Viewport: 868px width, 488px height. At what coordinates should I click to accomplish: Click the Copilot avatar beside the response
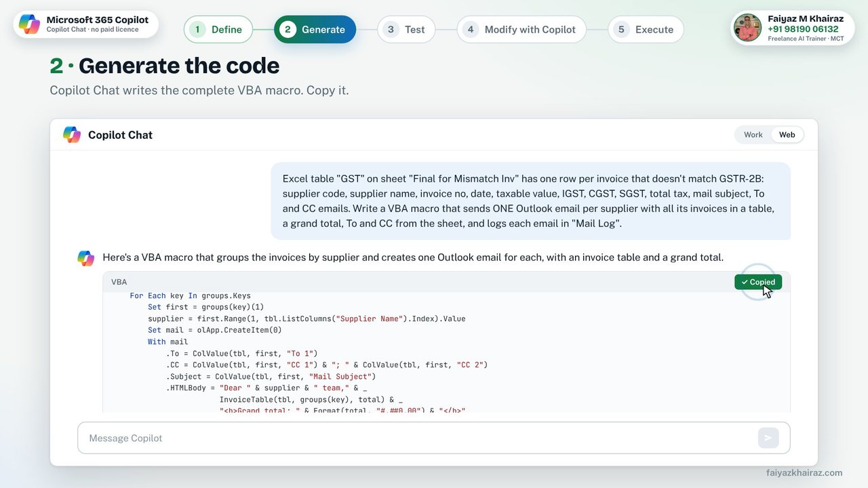click(x=86, y=258)
